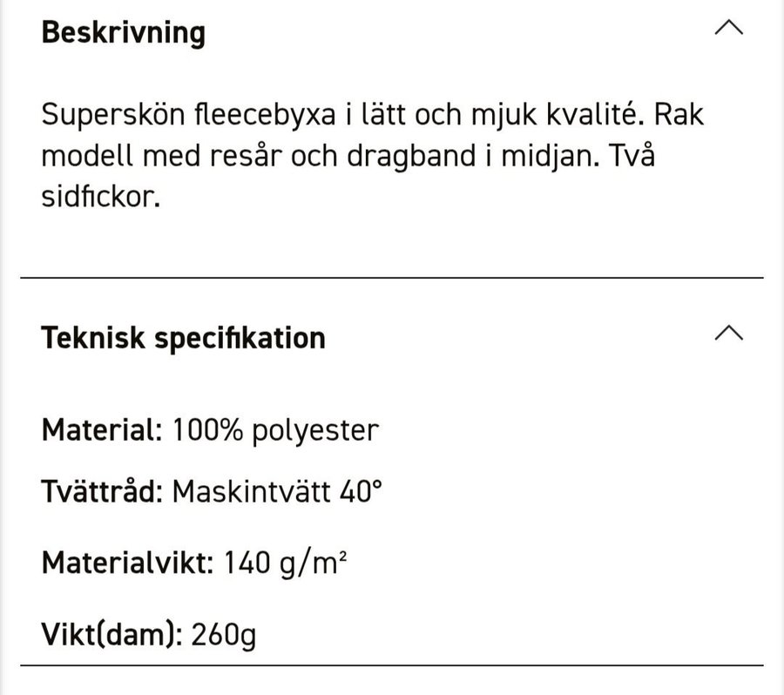
Task: Select the Maskintvätt 40° value
Action: click(x=277, y=492)
